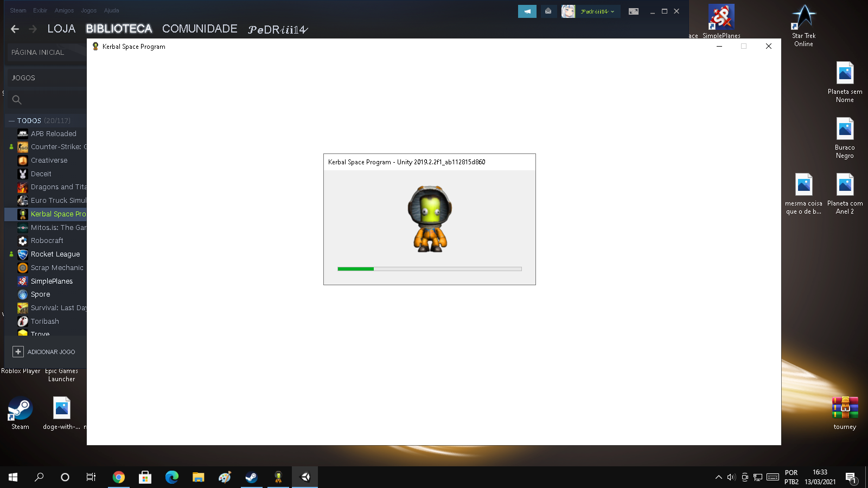Select Survival: Last Day entry
Viewport: 868px width, 488px height.
coord(58,308)
